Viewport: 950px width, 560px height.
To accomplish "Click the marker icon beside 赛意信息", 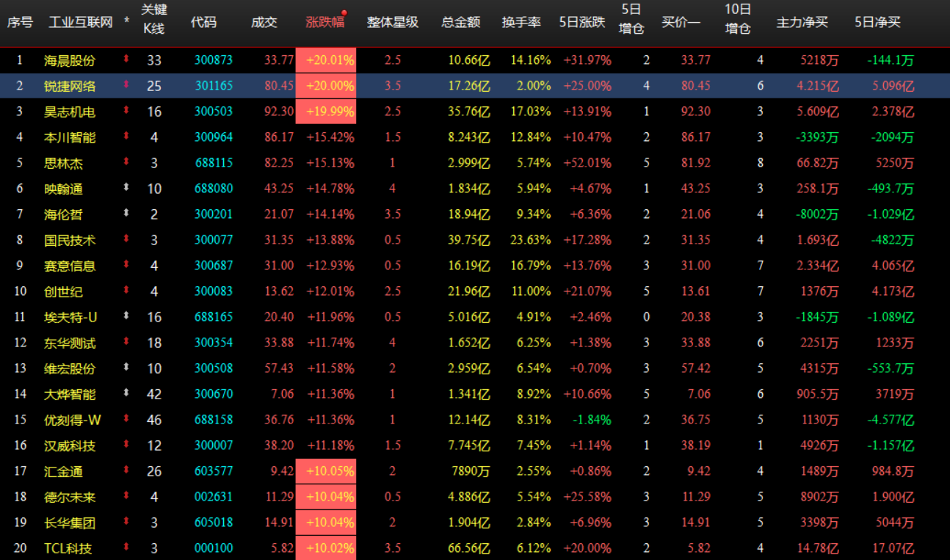I will pyautogui.click(x=126, y=265).
